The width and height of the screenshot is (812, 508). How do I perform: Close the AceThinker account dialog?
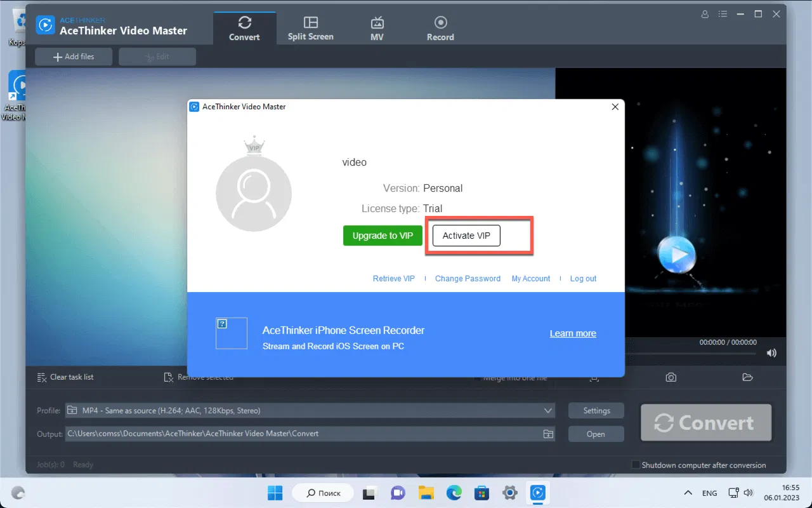[615, 107]
